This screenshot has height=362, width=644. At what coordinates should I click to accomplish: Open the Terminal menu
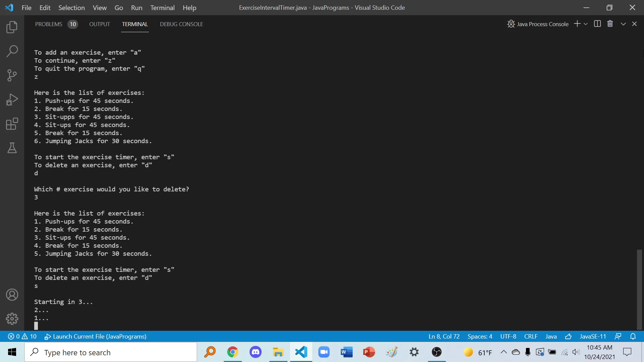[162, 8]
